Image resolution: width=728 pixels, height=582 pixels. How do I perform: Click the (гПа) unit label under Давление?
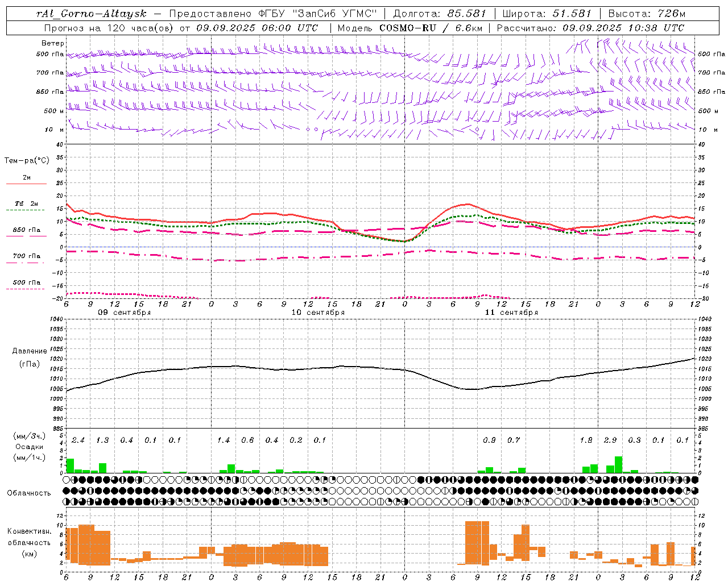(x=29, y=364)
